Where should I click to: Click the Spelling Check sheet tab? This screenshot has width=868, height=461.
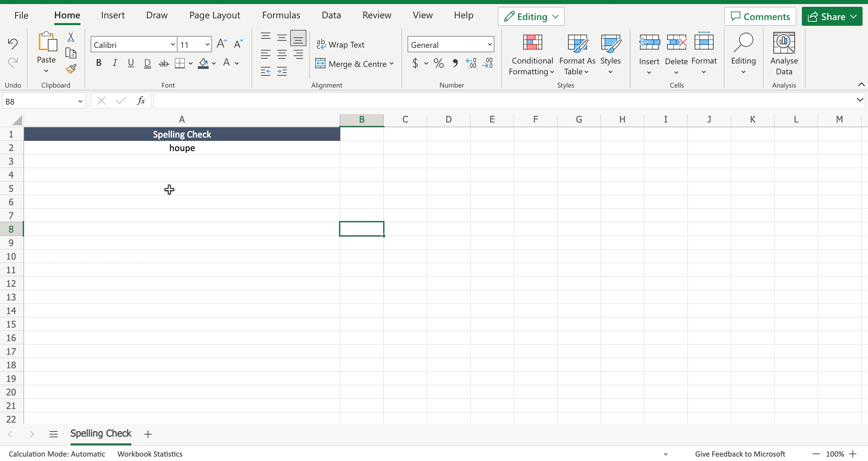101,434
